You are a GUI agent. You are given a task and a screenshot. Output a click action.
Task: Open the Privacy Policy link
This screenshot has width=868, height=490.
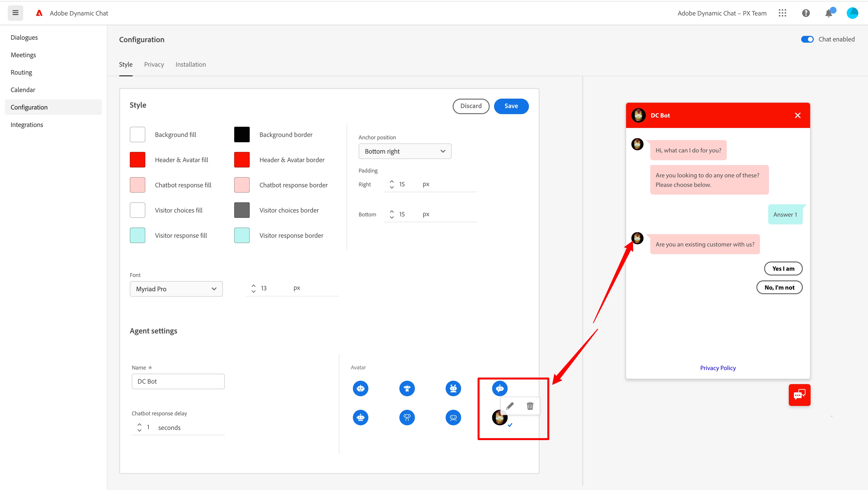coord(718,368)
